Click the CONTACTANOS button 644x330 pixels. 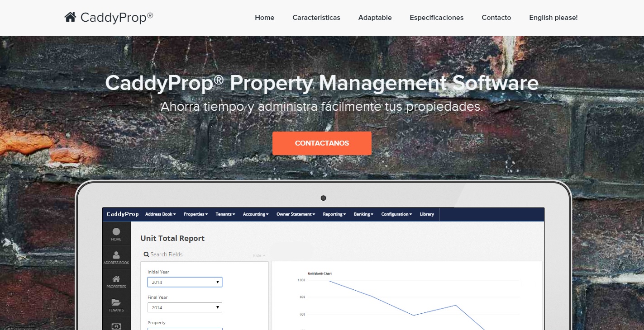322,143
